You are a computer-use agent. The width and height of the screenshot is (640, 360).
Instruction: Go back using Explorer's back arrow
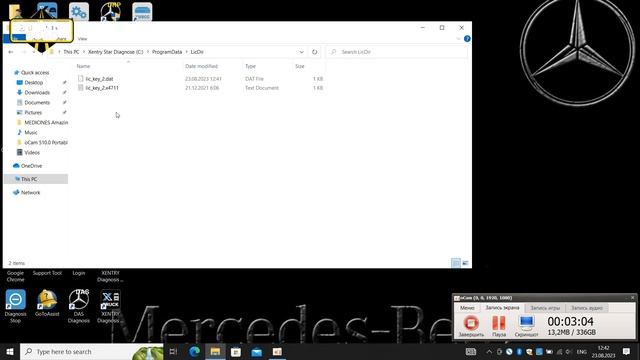(11, 52)
